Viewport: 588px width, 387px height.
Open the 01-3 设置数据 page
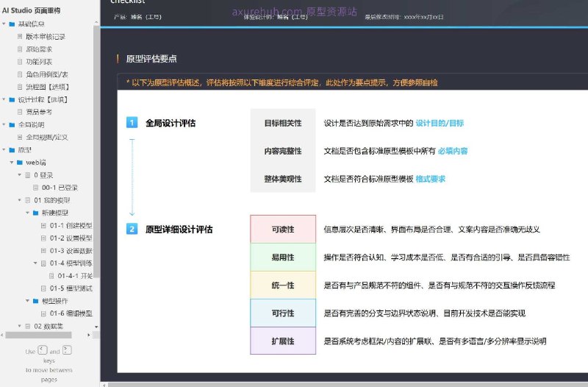coord(71,251)
